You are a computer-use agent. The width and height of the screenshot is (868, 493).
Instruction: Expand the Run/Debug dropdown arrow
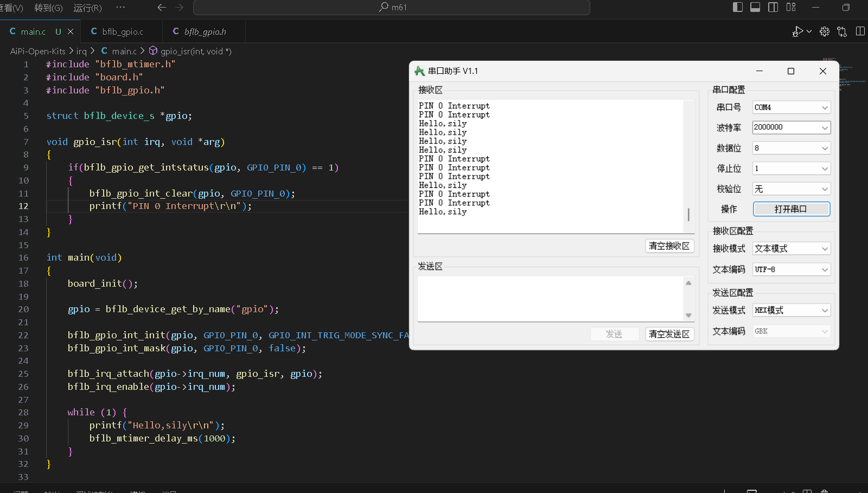(809, 31)
